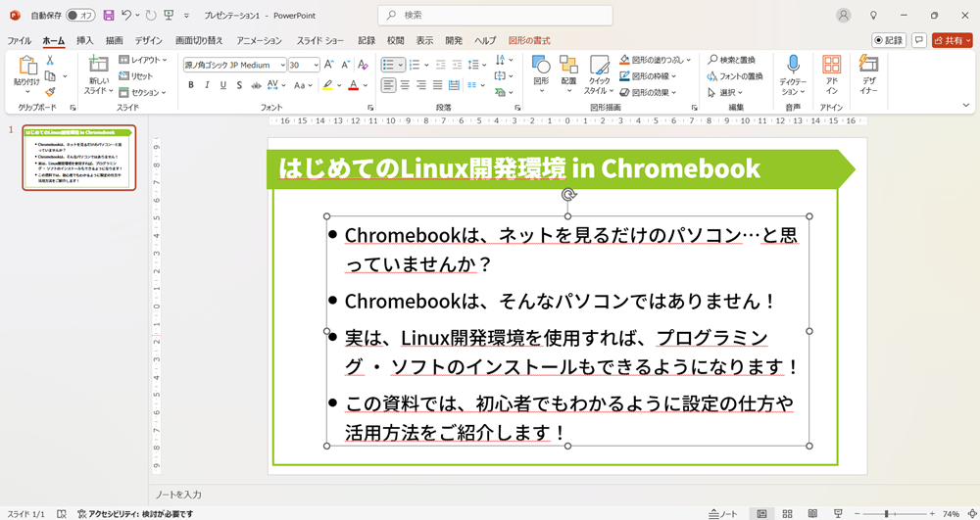Click the Undo arrow icon
This screenshot has height=520, width=980.
(126, 15)
